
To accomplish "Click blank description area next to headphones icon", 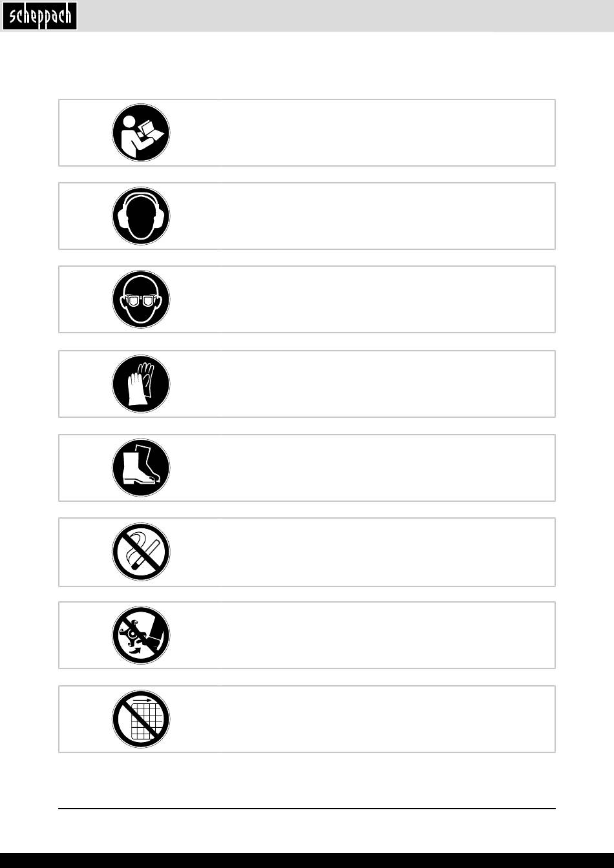I will (362, 216).
